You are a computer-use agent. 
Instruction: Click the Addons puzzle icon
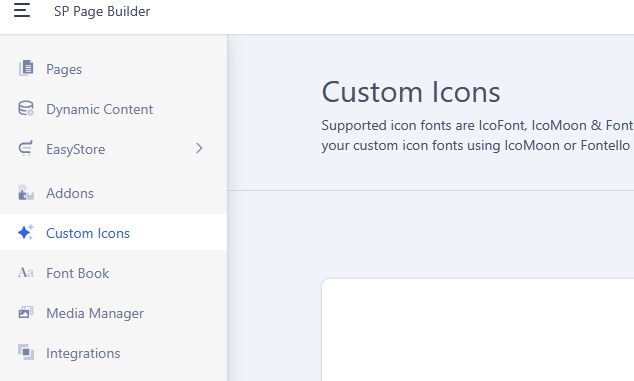(26, 193)
